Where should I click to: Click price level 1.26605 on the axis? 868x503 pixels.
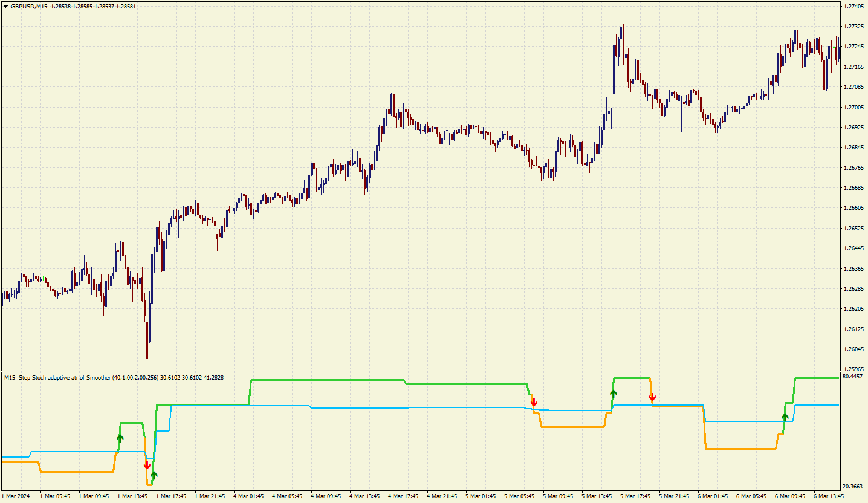pyautogui.click(x=853, y=208)
